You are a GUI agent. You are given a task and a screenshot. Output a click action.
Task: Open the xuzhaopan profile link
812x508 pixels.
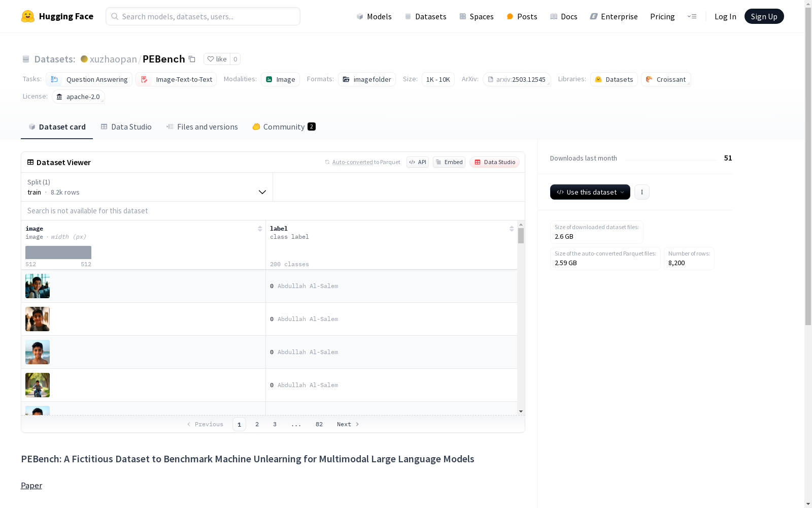(x=113, y=59)
